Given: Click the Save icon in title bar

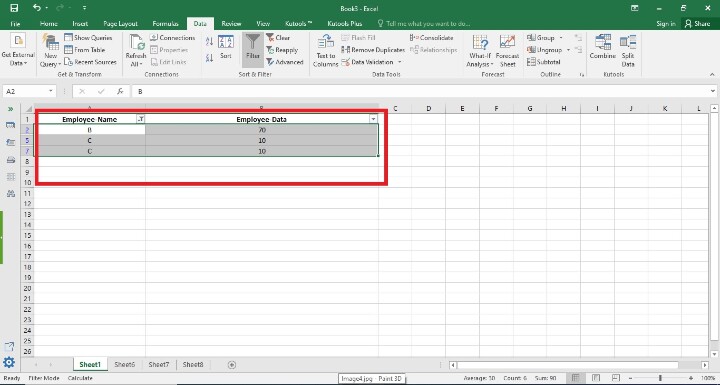Looking at the screenshot, I should tap(14, 8).
